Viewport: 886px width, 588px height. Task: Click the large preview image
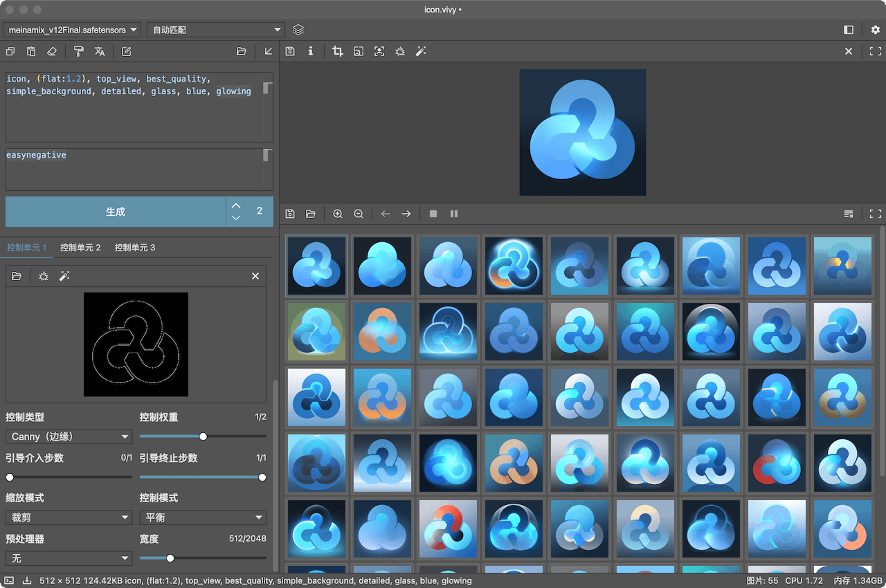(x=583, y=132)
